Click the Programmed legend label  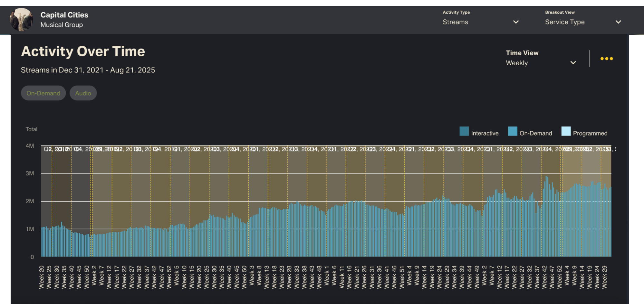(590, 133)
